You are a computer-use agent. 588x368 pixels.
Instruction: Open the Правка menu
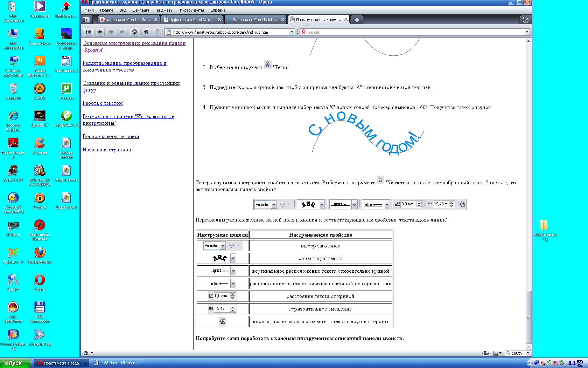106,10
